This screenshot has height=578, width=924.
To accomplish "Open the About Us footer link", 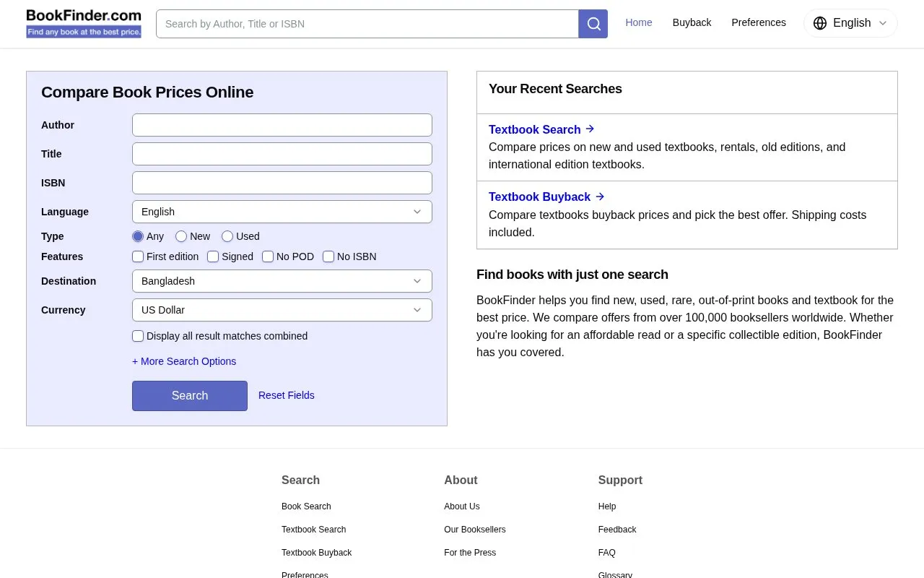I will (462, 506).
